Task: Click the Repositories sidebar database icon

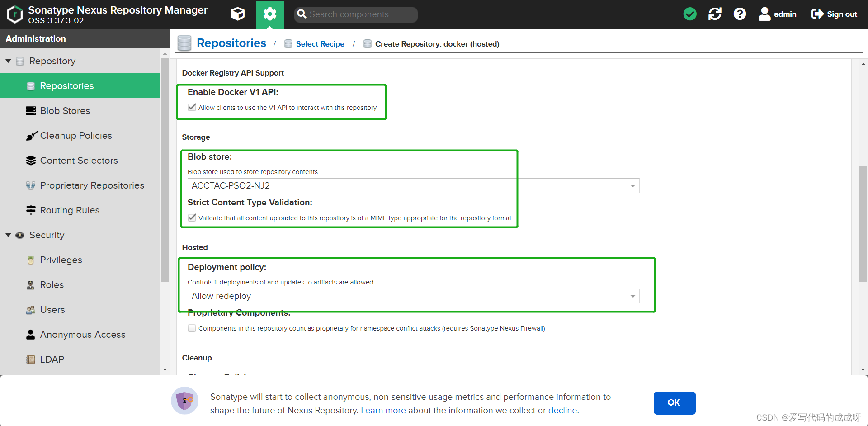Action: coord(31,86)
